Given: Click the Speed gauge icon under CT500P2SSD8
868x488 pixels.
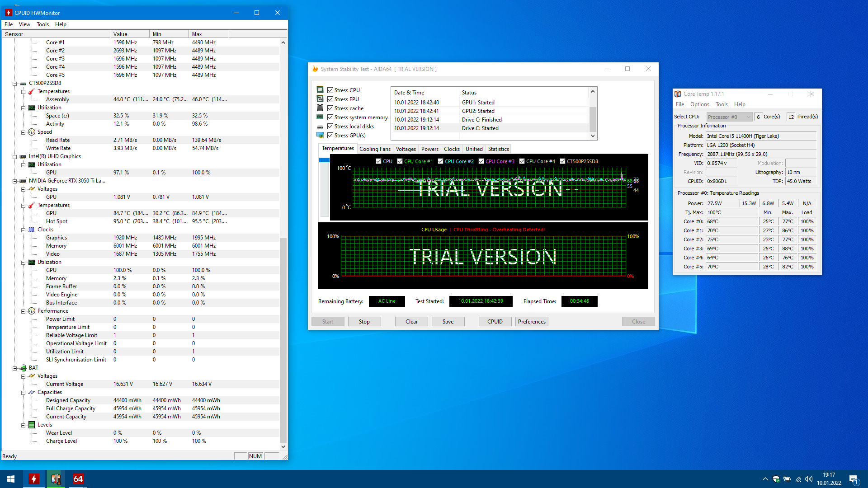Looking at the screenshot, I should click(x=32, y=132).
